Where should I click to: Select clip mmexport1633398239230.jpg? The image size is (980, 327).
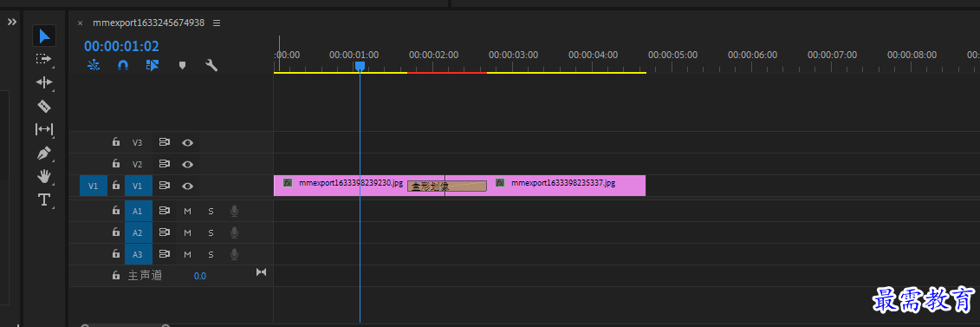[341, 186]
